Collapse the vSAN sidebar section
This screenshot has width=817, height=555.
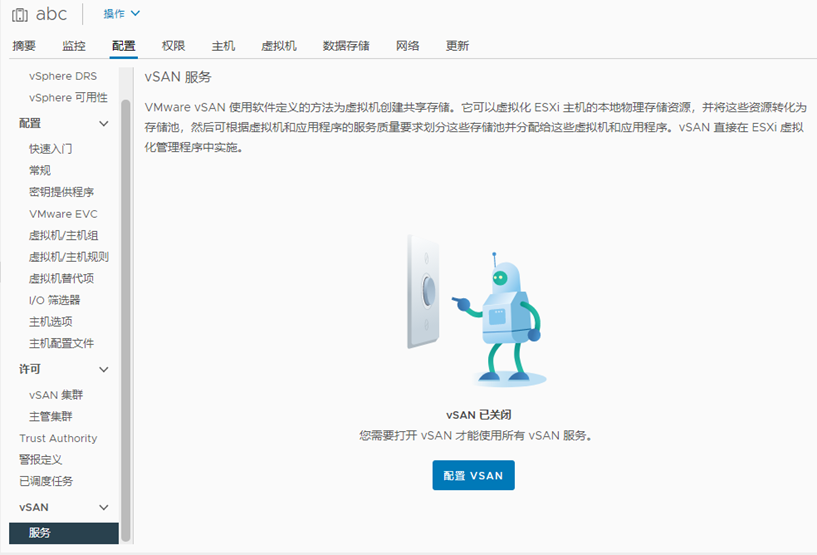104,508
